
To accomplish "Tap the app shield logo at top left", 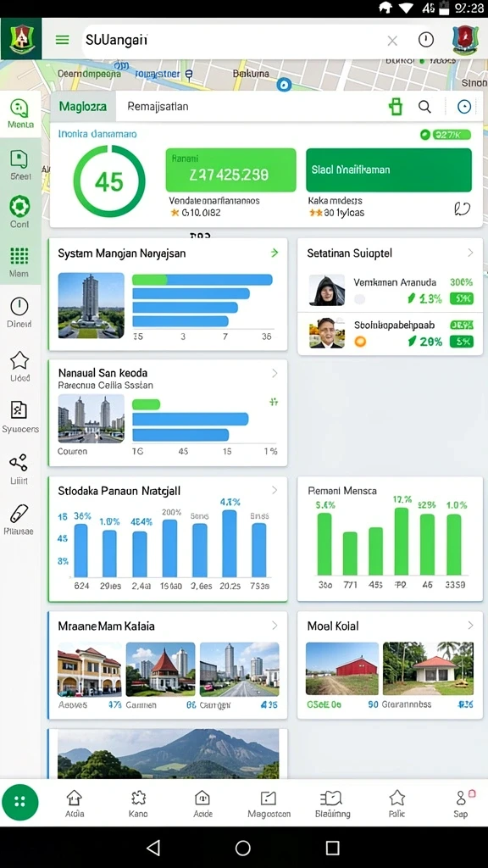I will (20, 39).
